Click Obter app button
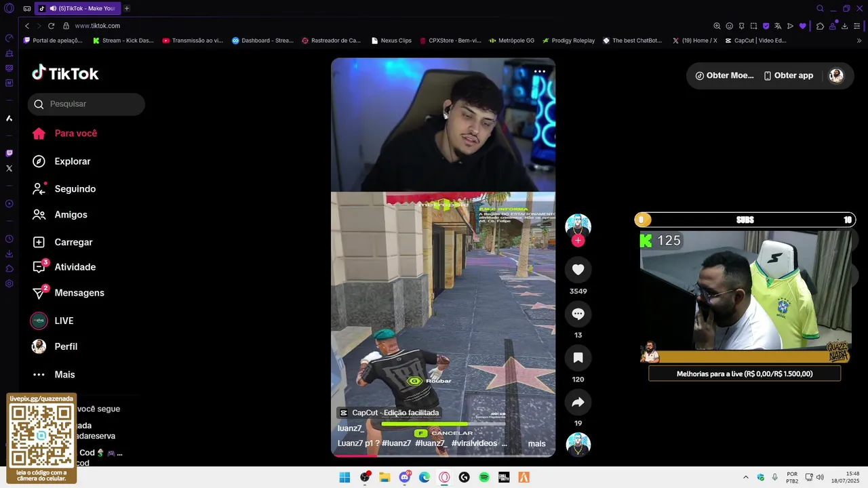This screenshot has width=868, height=488. tap(788, 76)
